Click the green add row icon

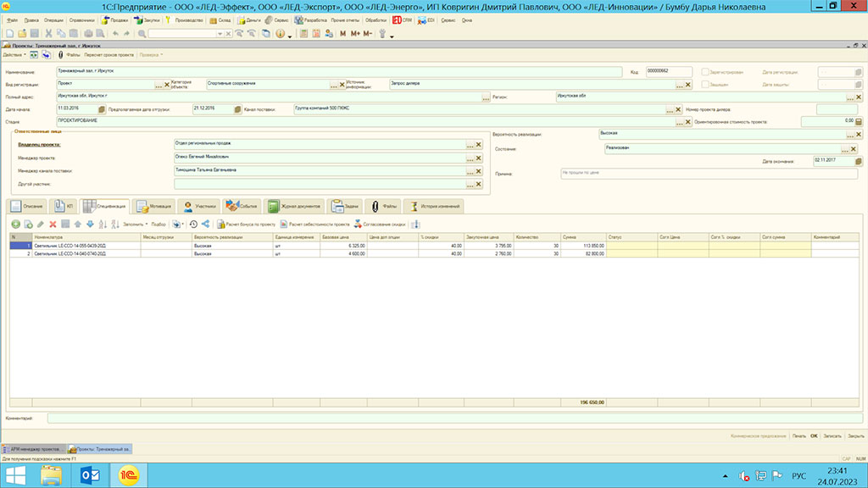[15, 224]
